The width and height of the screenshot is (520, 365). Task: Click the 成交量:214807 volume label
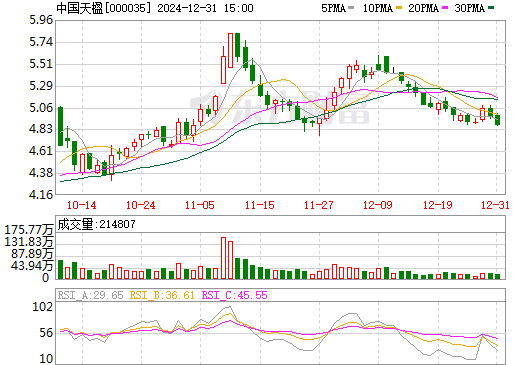point(97,224)
